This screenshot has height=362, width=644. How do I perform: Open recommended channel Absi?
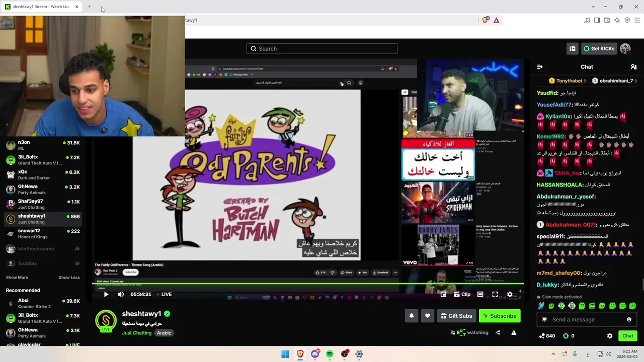[x=43, y=304]
